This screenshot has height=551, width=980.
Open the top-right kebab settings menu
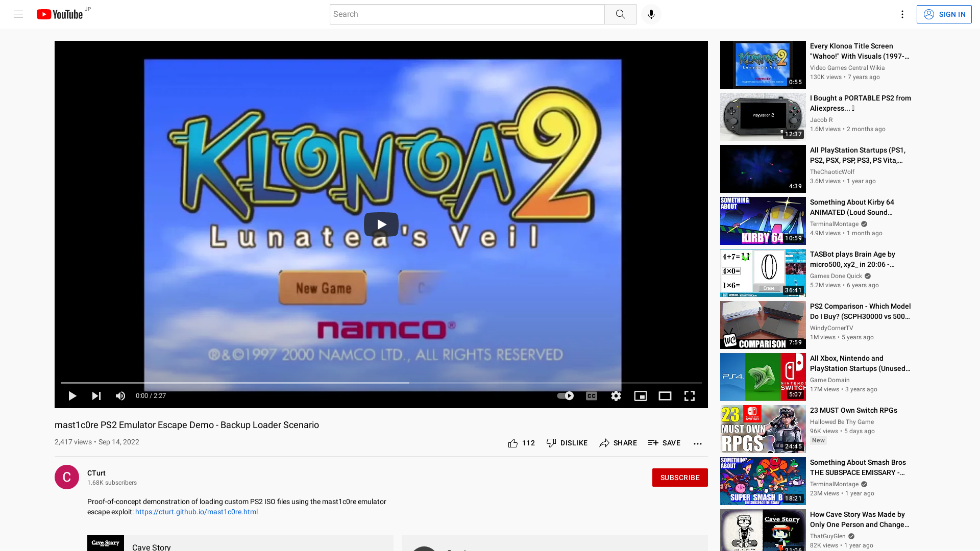point(902,14)
